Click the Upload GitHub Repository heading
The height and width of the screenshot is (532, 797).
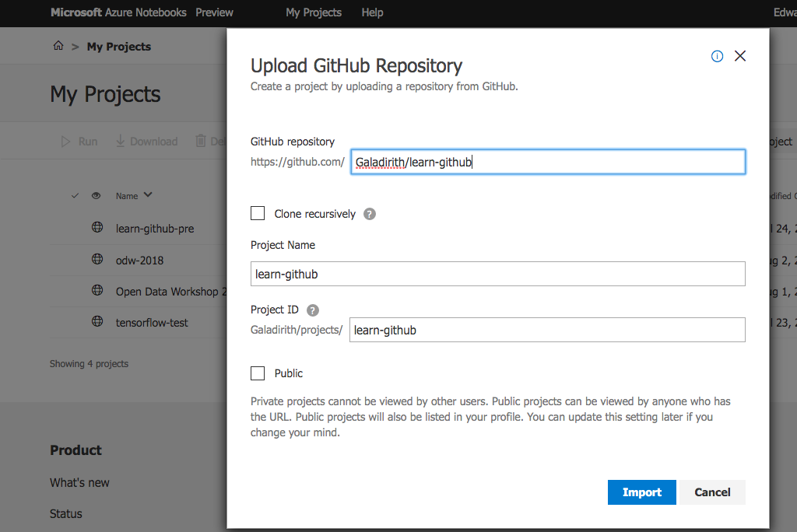[356, 66]
